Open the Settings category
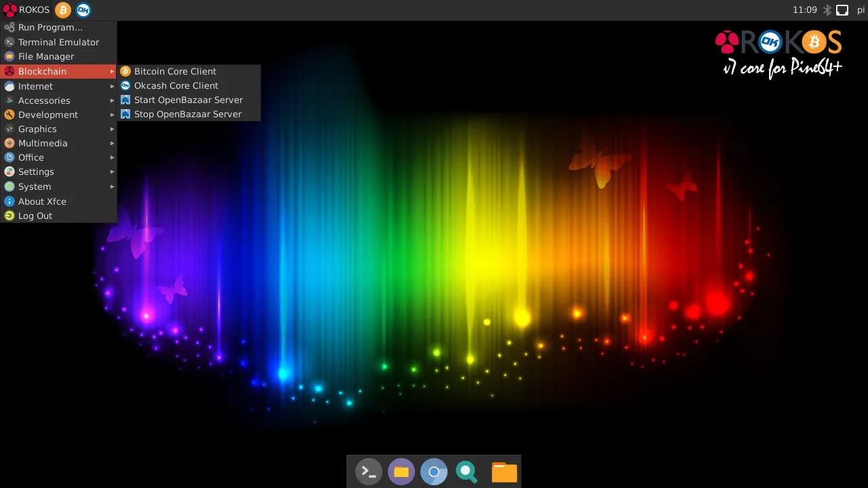Screen dimensions: 868x488 [58, 171]
